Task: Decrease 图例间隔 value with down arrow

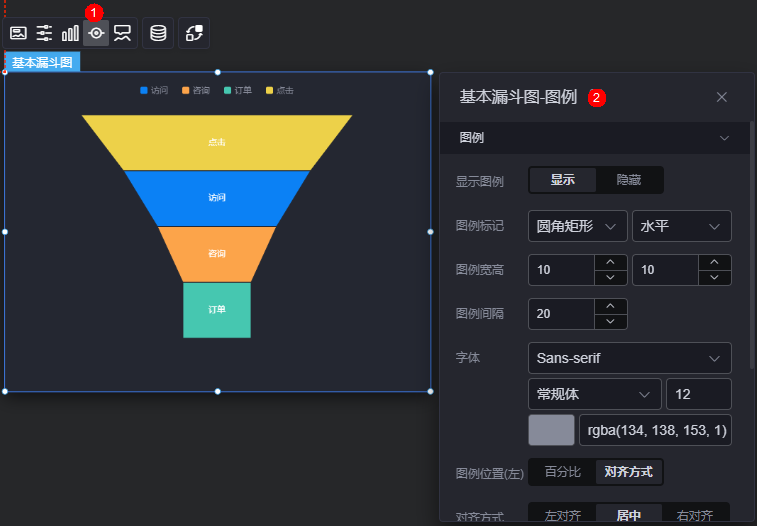Action: coord(610,321)
